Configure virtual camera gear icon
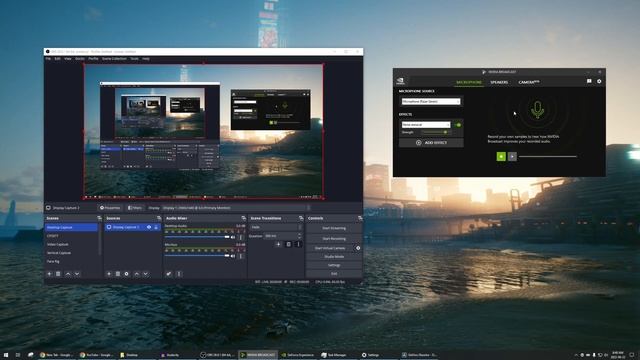 tap(358, 248)
